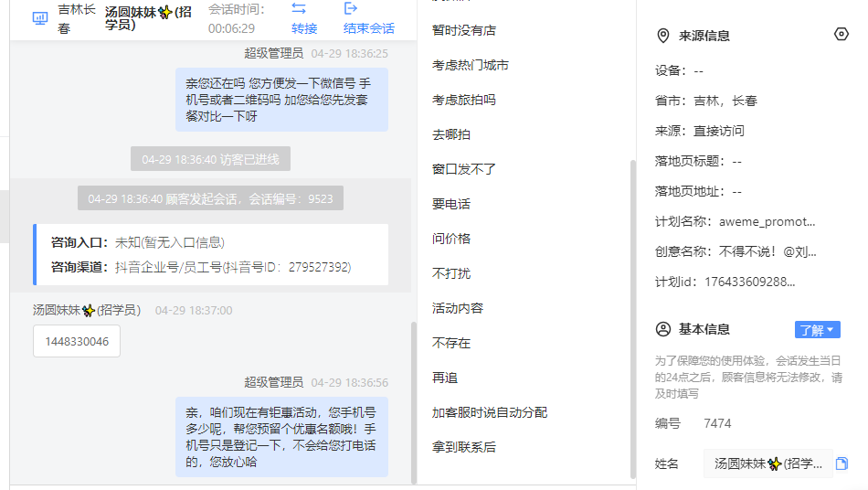Select quick reply 暂时没有店
The height and width of the screenshot is (490, 868).
(x=464, y=30)
